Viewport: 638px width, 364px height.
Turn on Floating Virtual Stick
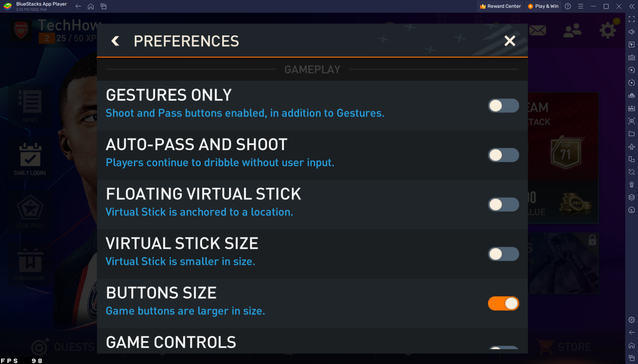pos(503,204)
